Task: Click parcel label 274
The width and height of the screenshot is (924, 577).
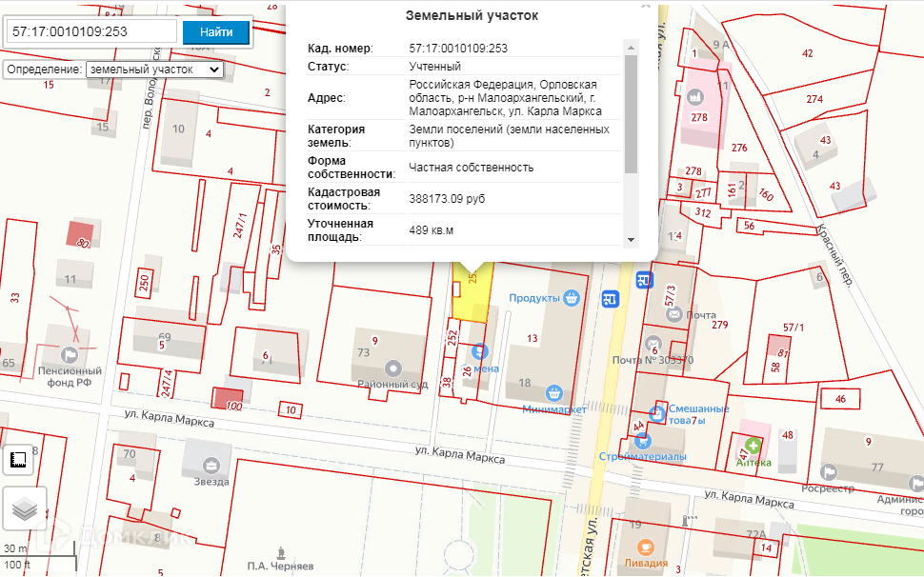Action: click(814, 100)
